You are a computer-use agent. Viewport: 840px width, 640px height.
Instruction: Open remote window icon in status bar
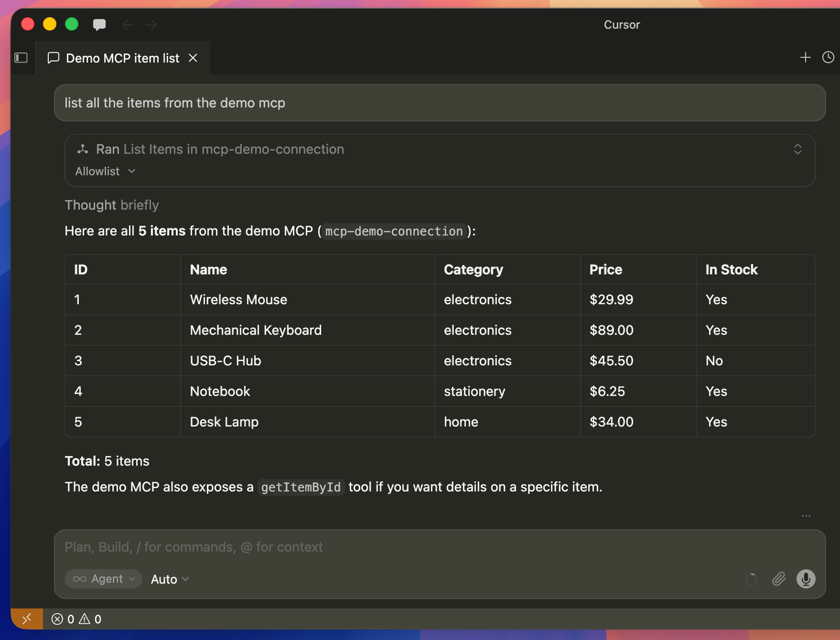click(x=27, y=619)
